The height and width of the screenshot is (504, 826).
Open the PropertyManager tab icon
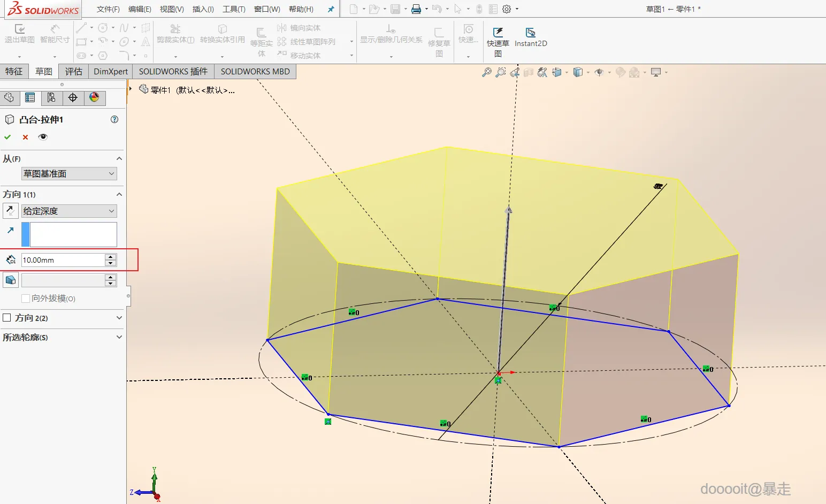point(30,97)
